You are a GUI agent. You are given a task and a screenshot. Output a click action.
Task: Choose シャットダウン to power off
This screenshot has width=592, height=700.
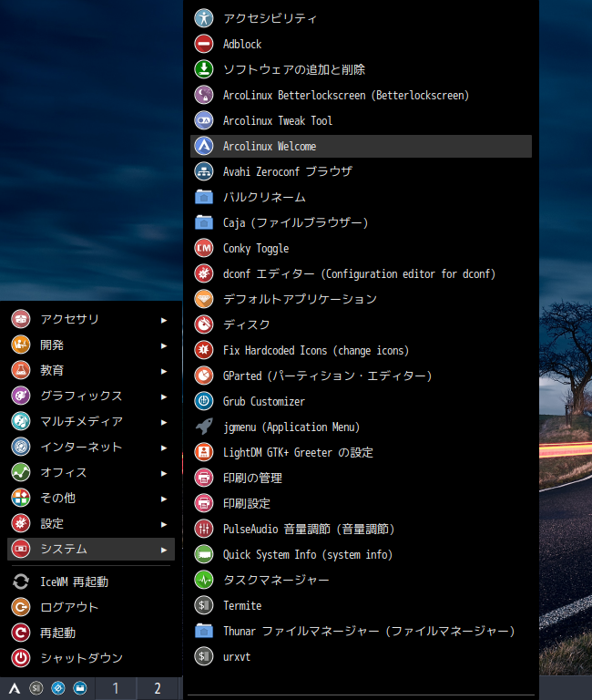pyautogui.click(x=91, y=657)
